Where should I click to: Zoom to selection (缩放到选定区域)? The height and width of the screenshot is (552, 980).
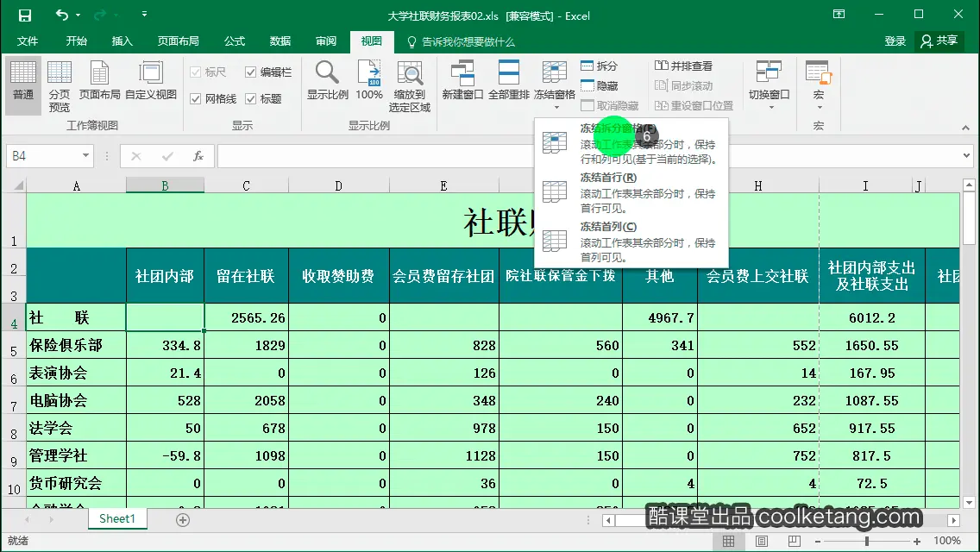tap(410, 87)
